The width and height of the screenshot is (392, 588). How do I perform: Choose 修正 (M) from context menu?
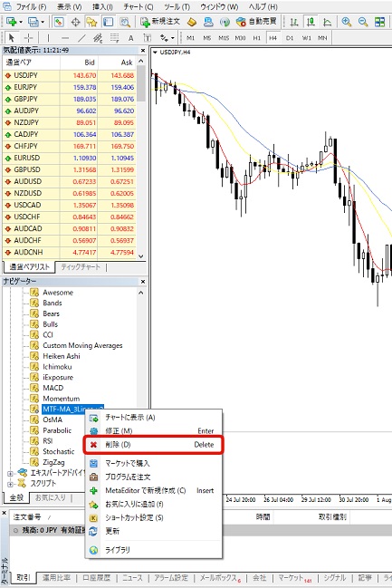(154, 431)
